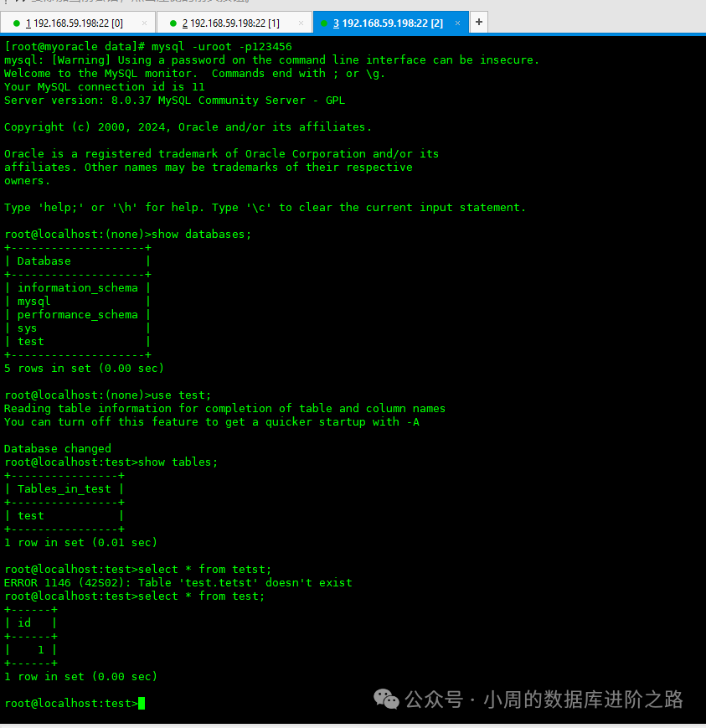Click 'mysql -uroot -p123456' command text
706x728 pixels.
pyautogui.click(x=221, y=47)
